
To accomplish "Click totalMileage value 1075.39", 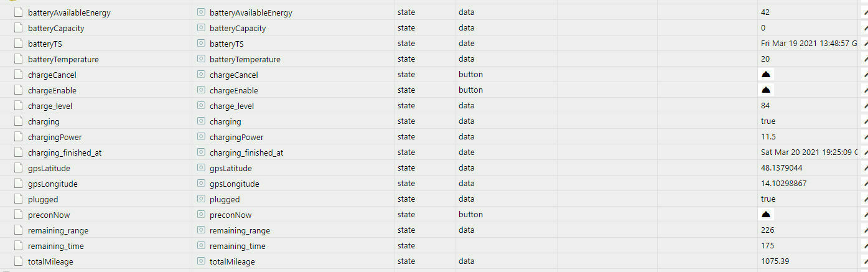I will tap(775, 261).
